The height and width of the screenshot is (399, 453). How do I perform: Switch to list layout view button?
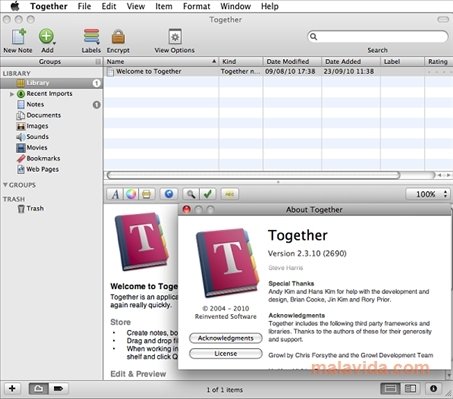click(391, 388)
